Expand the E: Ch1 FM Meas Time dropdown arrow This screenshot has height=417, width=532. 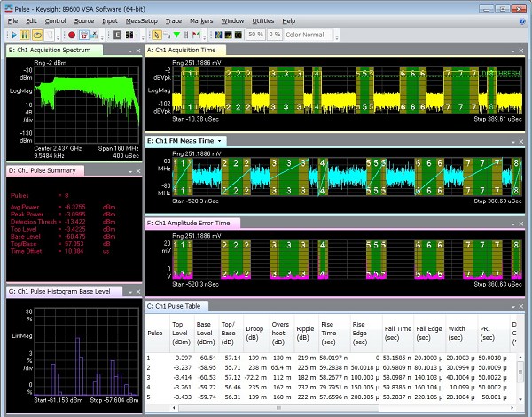[x=219, y=140]
